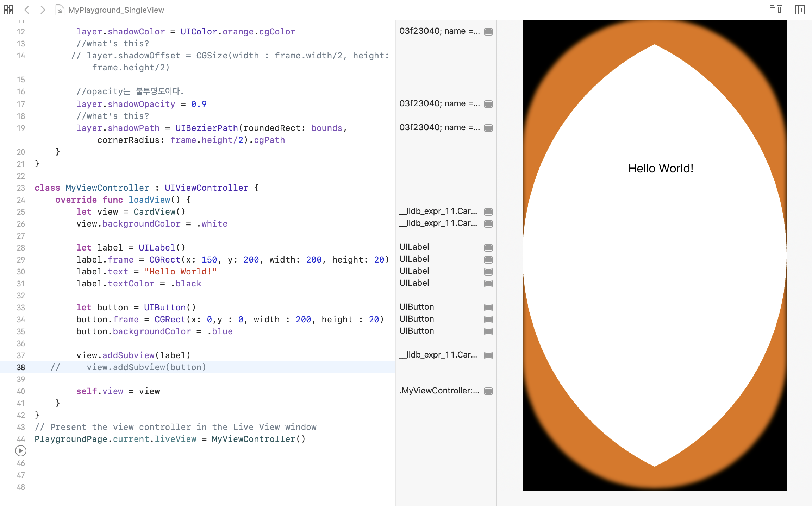Add a new editor pane
This screenshot has width=812, height=506.
pyautogui.click(x=800, y=10)
